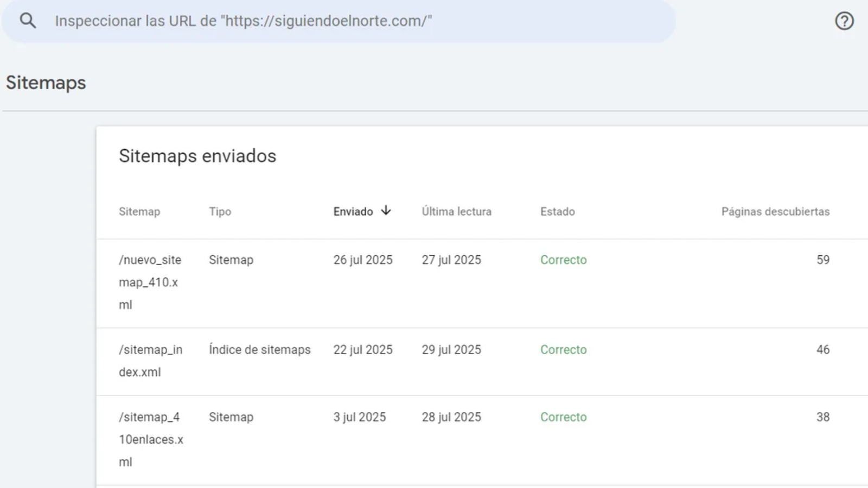Sort by the Tipo column header
The width and height of the screenshot is (868, 488).
[220, 212]
